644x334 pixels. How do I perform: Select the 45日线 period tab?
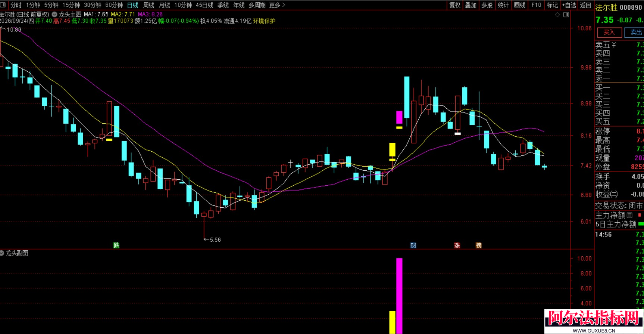[204, 5]
